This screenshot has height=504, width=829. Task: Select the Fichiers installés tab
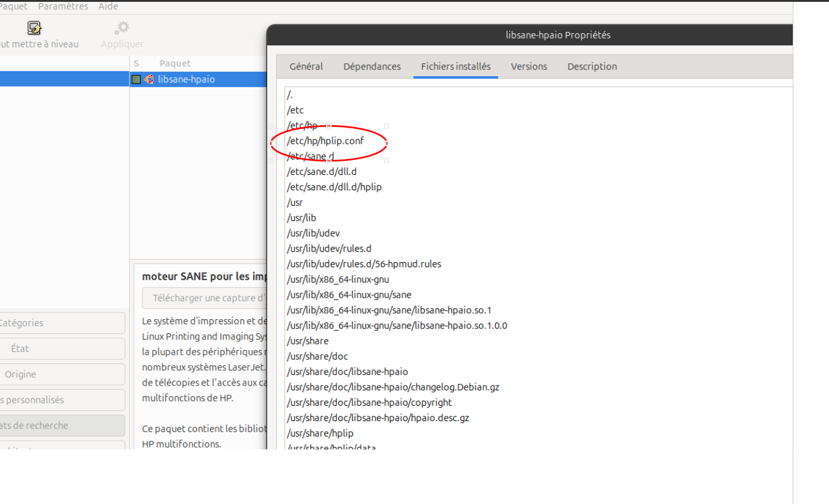point(456,66)
